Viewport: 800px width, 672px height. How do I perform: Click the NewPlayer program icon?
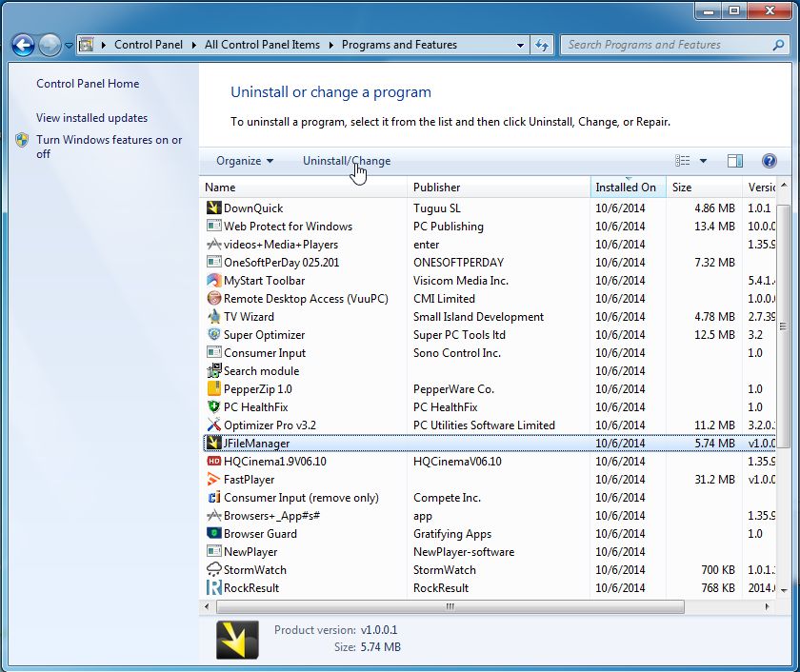(213, 551)
